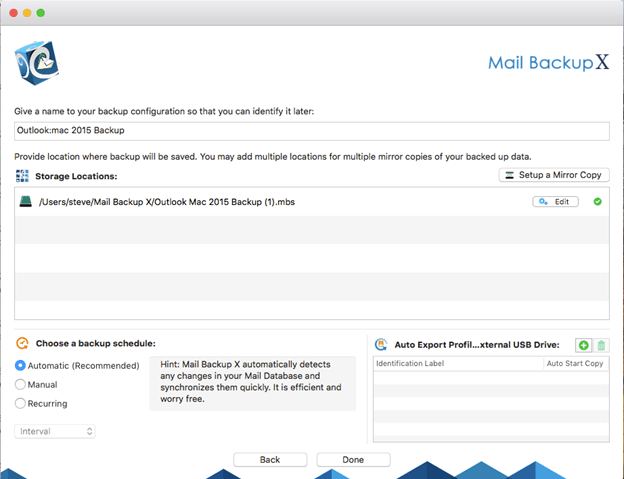Click the Auto Start Copy column header
This screenshot has width=624, height=479.
pyautogui.click(x=576, y=364)
